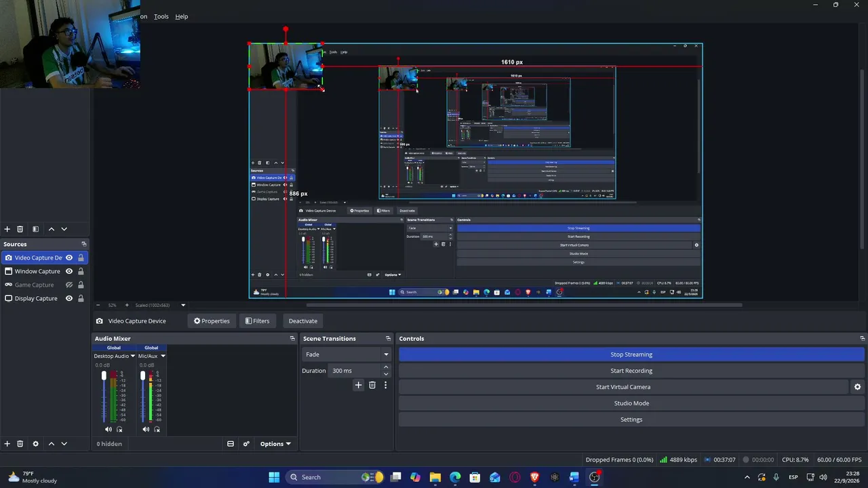Toggle lock on Display Capture source
The width and height of the screenshot is (868, 488).
81,298
